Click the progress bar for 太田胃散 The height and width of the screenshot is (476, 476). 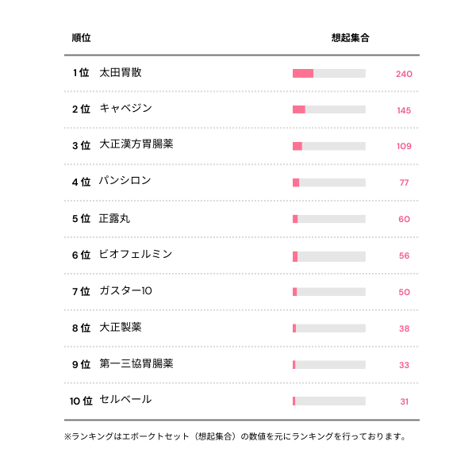point(328,74)
